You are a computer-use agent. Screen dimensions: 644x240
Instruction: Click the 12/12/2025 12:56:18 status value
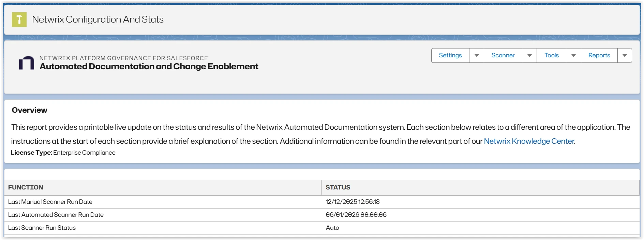(353, 202)
